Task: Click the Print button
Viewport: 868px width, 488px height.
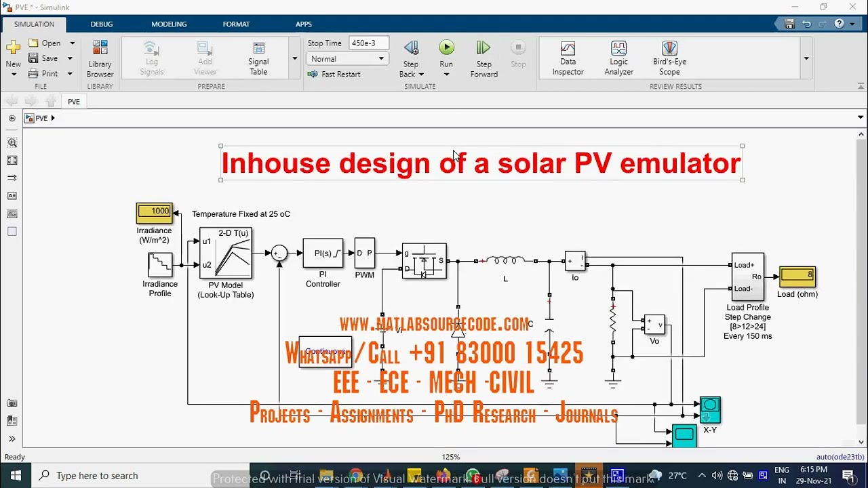Action: click(43, 73)
